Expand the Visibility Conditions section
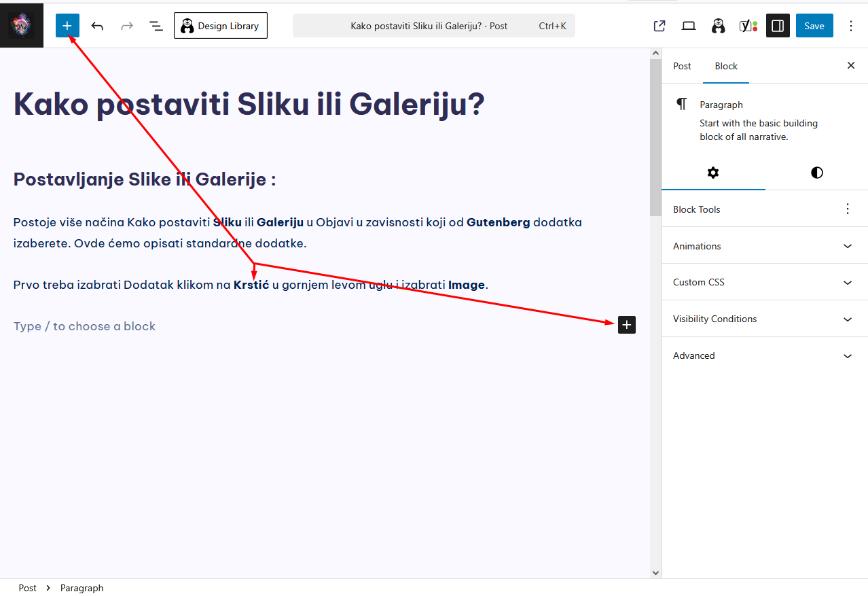The width and height of the screenshot is (868, 596). (763, 319)
